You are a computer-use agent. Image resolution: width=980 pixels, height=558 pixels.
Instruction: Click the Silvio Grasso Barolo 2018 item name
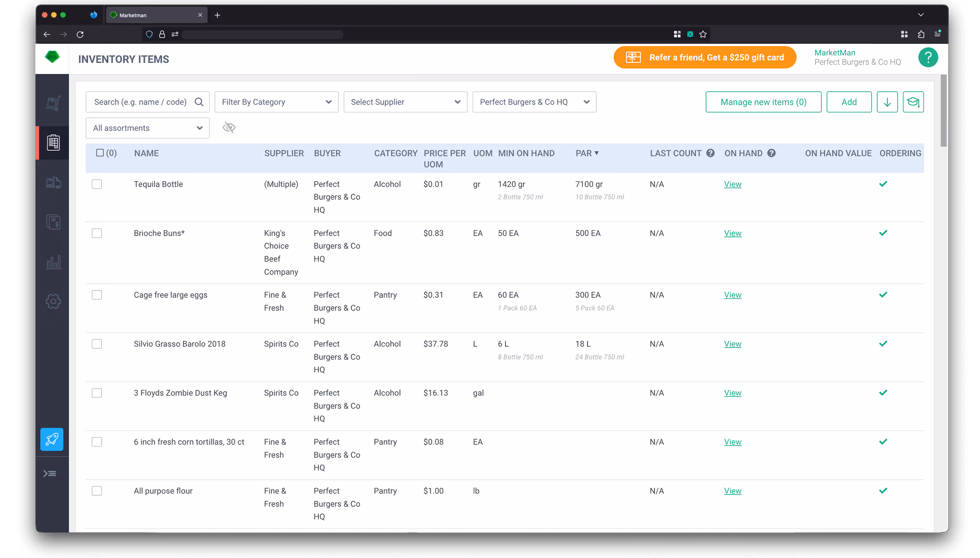click(179, 344)
